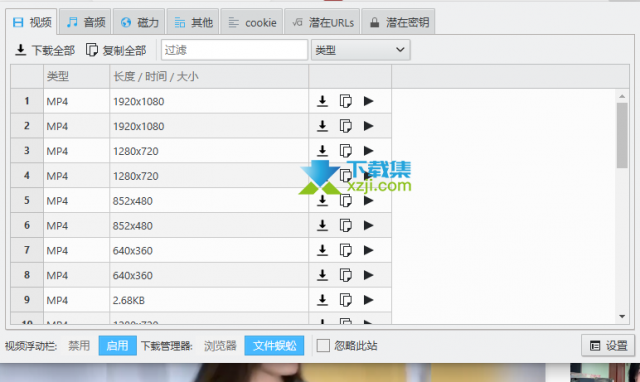Screen dimensions: 640x382
Task: Copy link for row 9 MP4
Action: point(345,300)
